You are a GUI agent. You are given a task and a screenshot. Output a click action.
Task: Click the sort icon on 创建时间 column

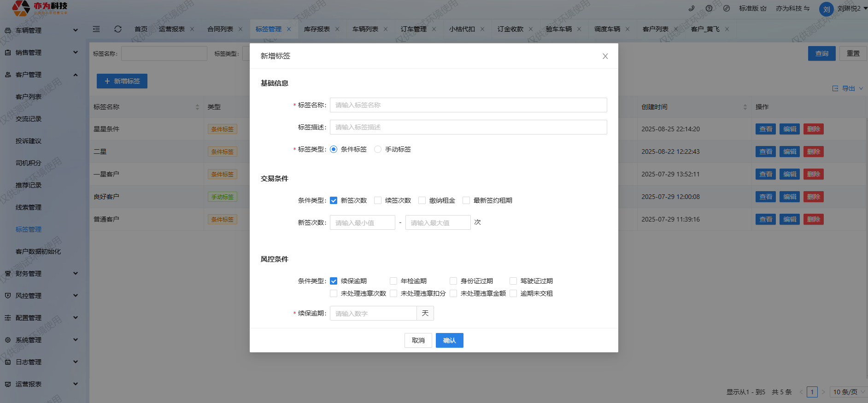point(745,107)
